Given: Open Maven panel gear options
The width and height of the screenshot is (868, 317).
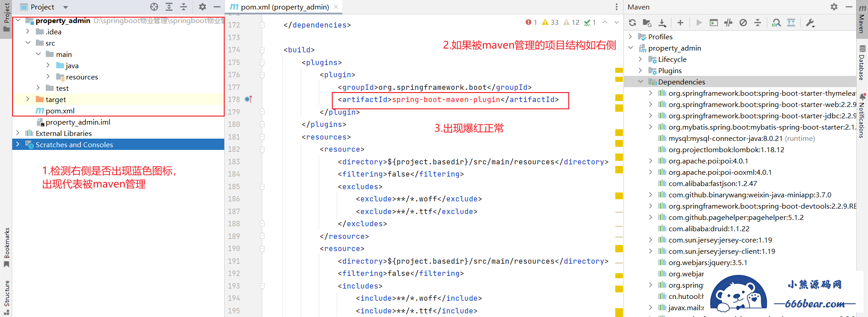Looking at the screenshot, I should coord(834,7).
